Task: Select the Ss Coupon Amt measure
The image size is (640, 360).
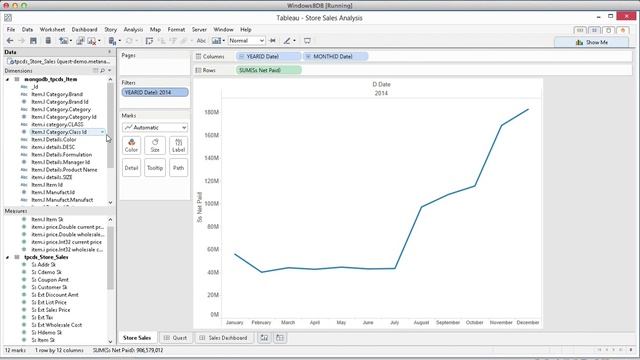Action: 50,280
